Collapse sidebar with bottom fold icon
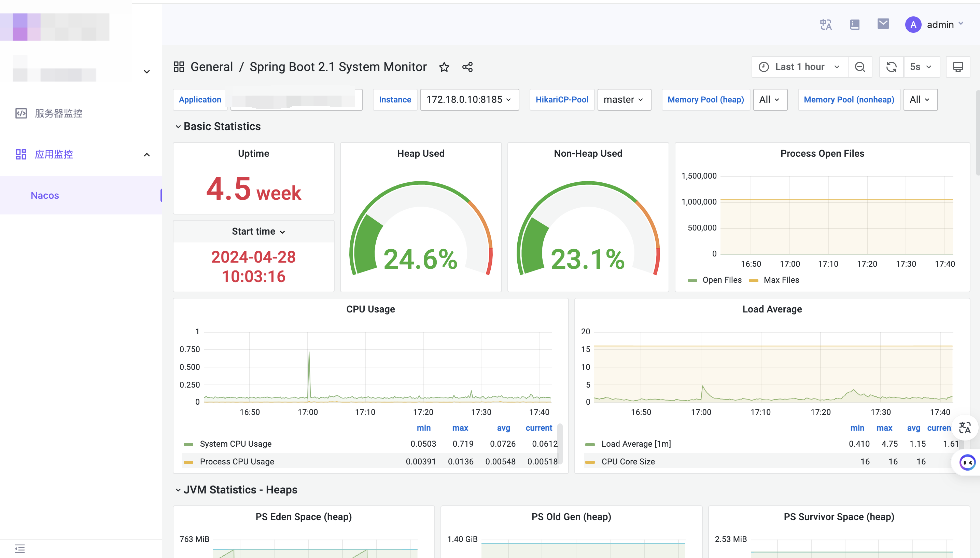 (19, 549)
